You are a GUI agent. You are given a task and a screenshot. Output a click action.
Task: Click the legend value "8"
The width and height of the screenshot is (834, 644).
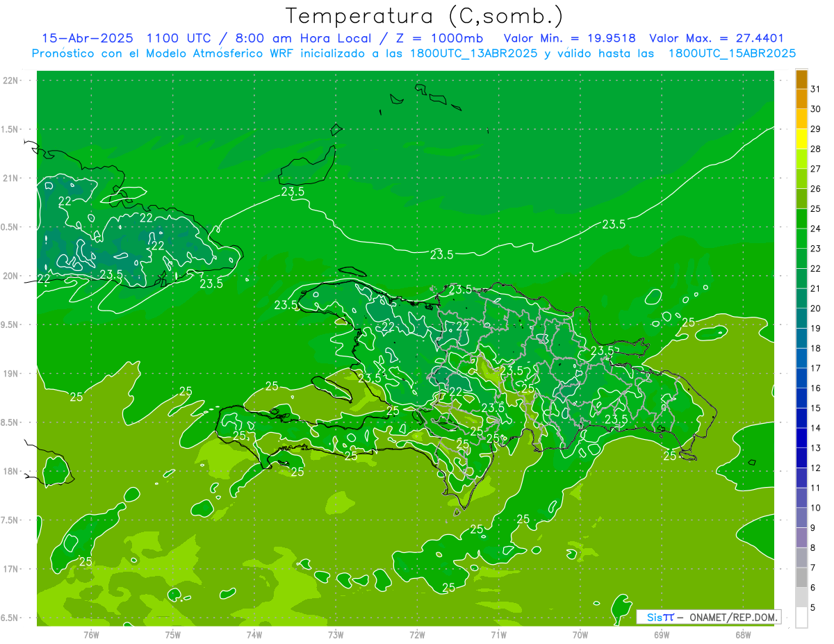pyautogui.click(x=812, y=548)
